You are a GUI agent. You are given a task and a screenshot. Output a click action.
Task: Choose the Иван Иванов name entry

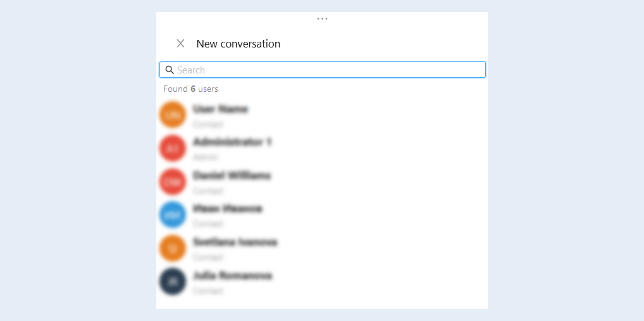click(228, 209)
